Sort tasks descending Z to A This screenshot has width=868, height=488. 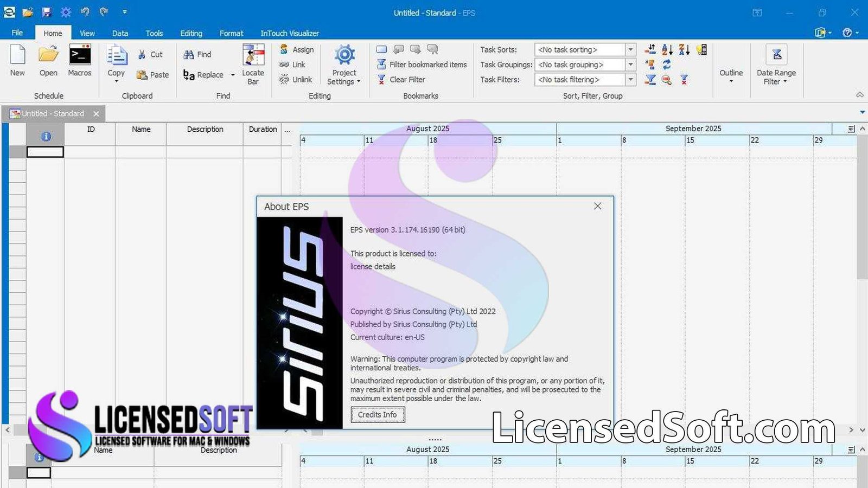685,49
